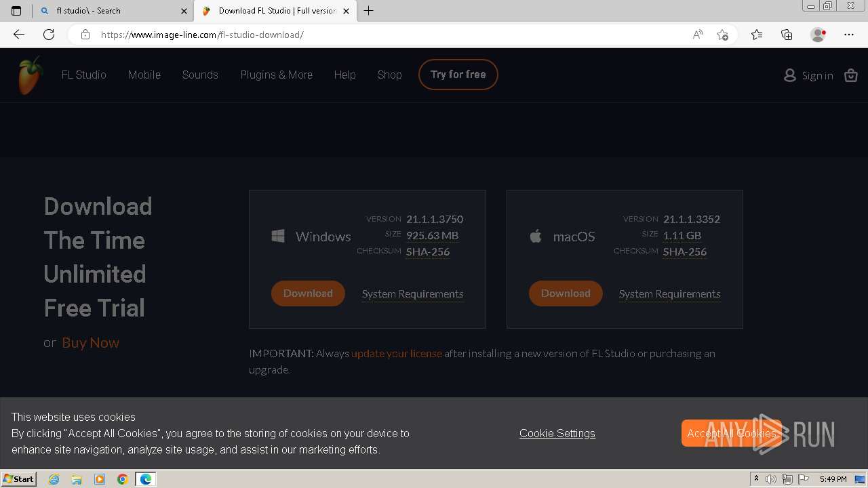Open File Explorer from taskbar
Image resolution: width=868 pixels, height=488 pixels.
[x=77, y=479]
